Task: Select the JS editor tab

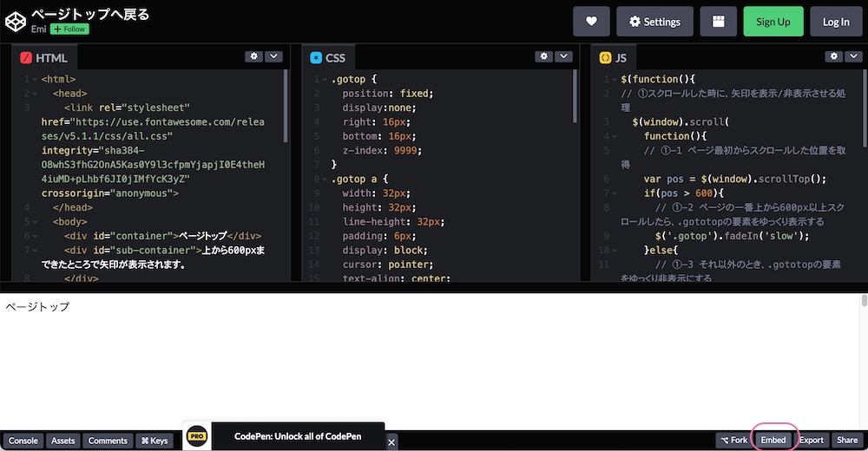Action: [614, 57]
